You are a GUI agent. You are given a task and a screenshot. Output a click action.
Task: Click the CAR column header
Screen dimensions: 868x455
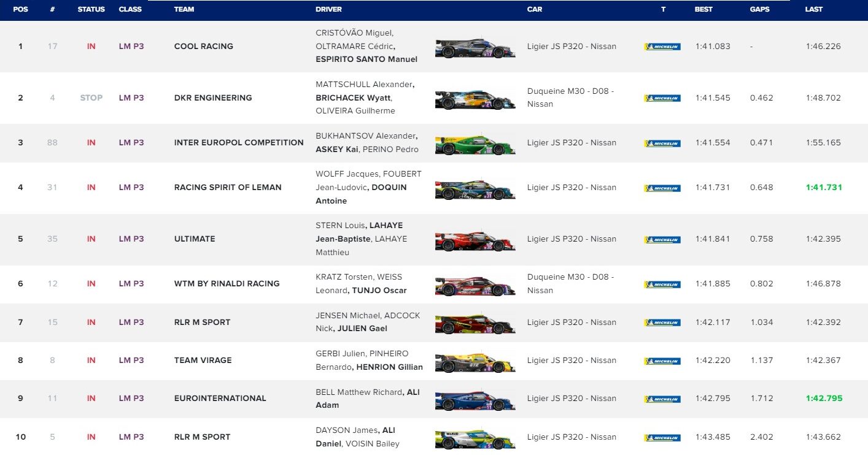point(534,9)
